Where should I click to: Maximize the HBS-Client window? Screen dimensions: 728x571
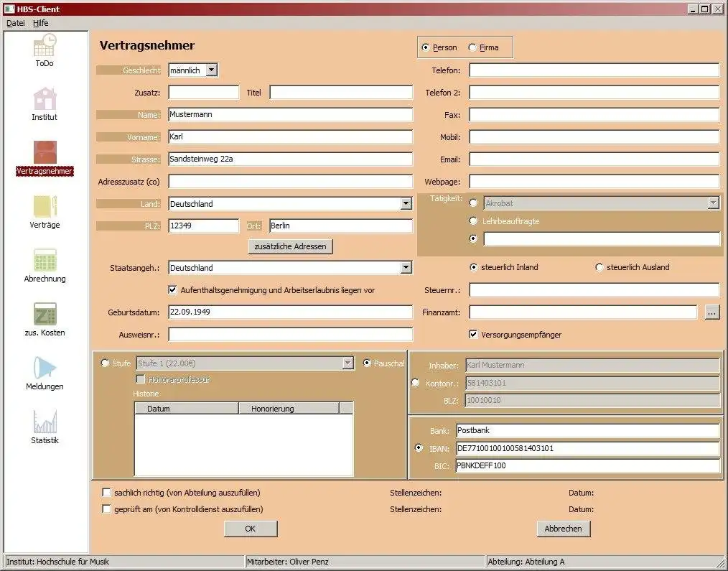pyautogui.click(x=704, y=9)
